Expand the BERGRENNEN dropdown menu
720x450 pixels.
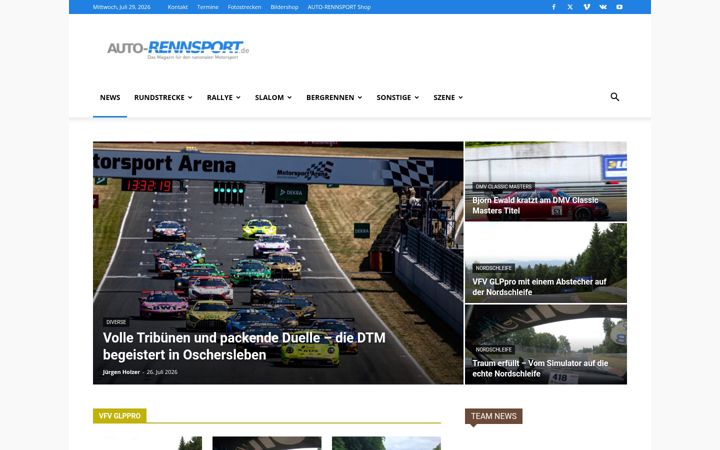(334, 97)
